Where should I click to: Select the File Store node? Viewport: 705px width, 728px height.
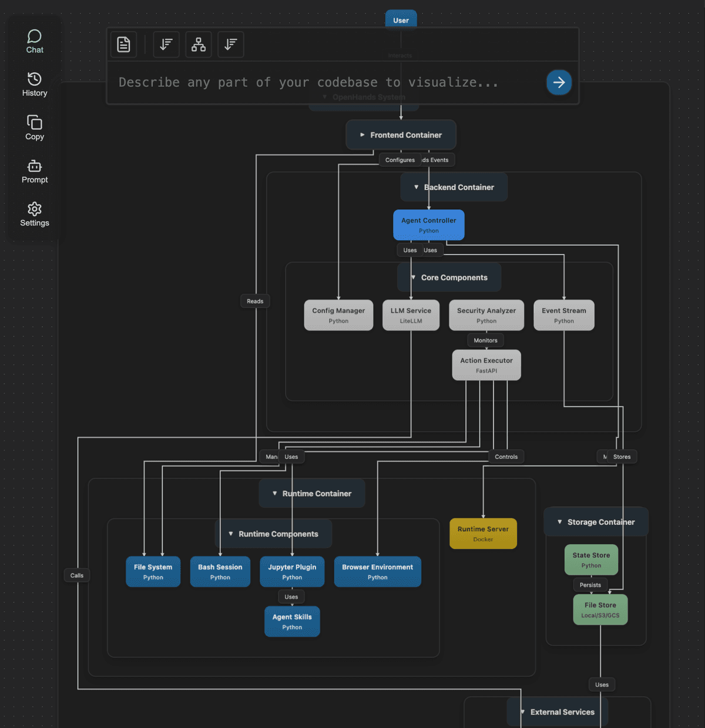coord(600,610)
